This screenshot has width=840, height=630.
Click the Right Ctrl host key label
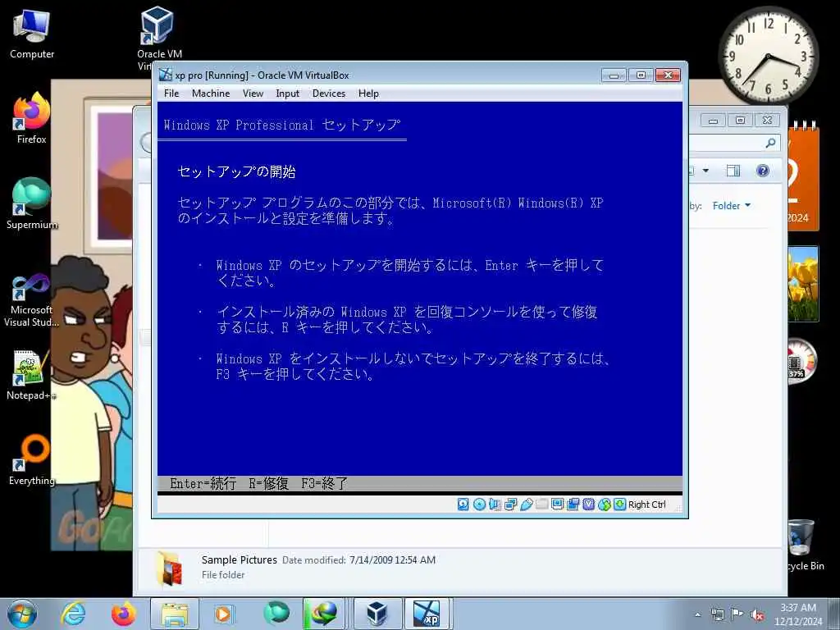646,504
